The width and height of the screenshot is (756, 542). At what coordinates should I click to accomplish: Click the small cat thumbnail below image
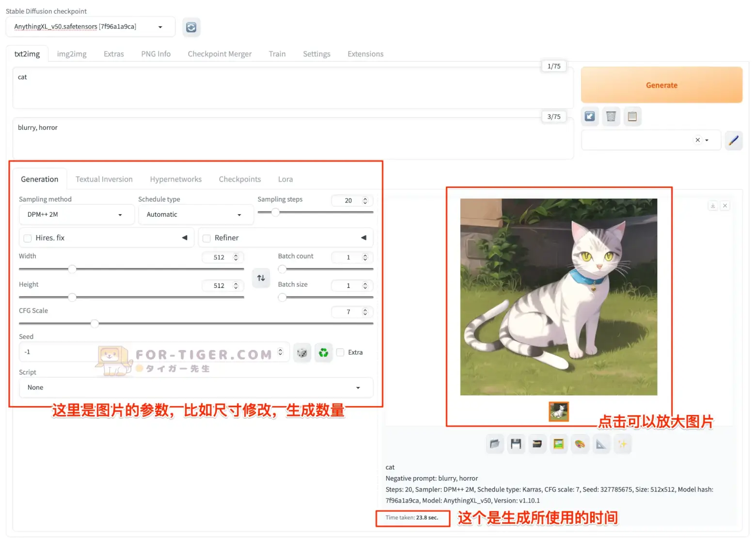pyautogui.click(x=558, y=412)
